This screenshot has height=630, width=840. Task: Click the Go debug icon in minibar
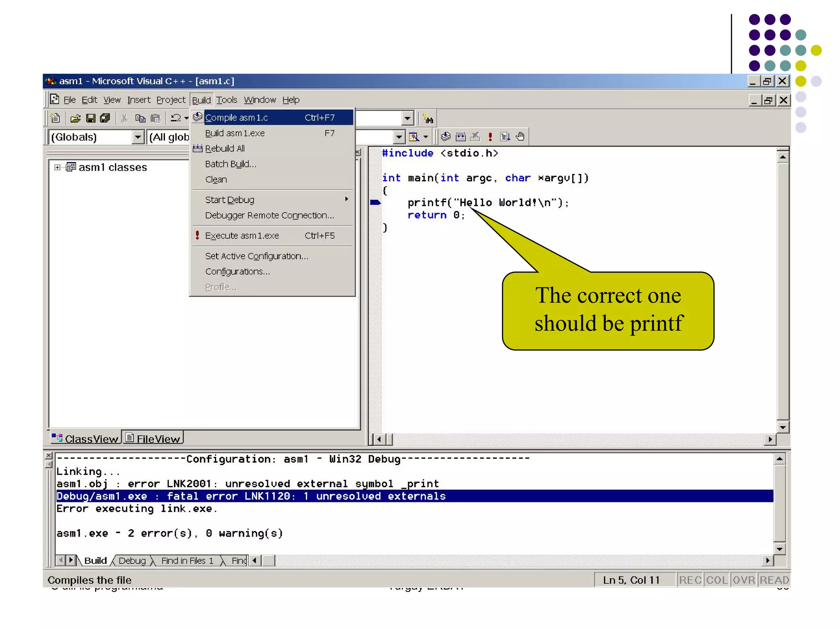pyautogui.click(x=505, y=137)
